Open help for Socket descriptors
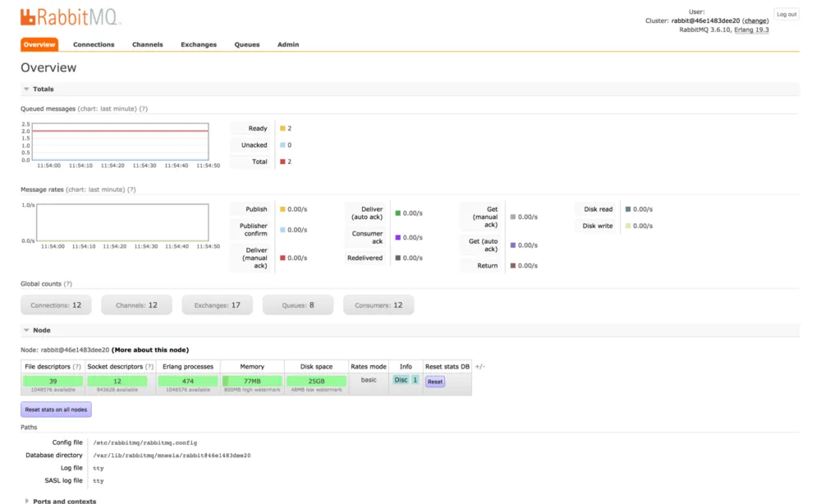This screenshot has width=821, height=504. [x=149, y=366]
